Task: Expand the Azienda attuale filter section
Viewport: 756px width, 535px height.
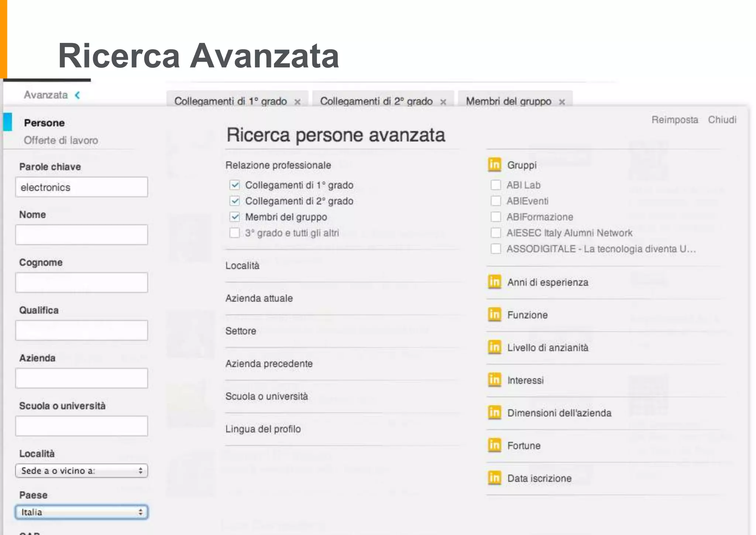Action: point(259,298)
